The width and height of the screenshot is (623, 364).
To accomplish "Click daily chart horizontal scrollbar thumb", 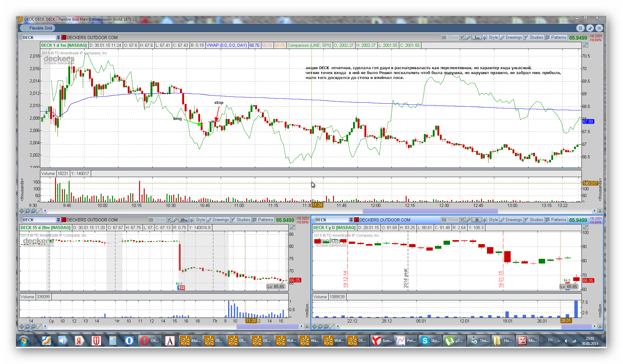I will [576, 326].
